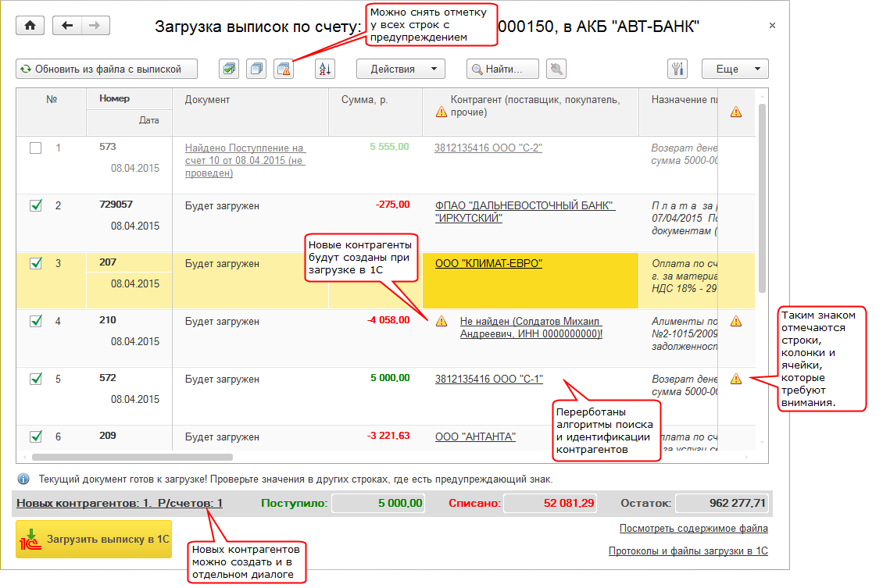Open the Еще dropdown menu
Screen dimensions: 883x588
[x=735, y=69]
